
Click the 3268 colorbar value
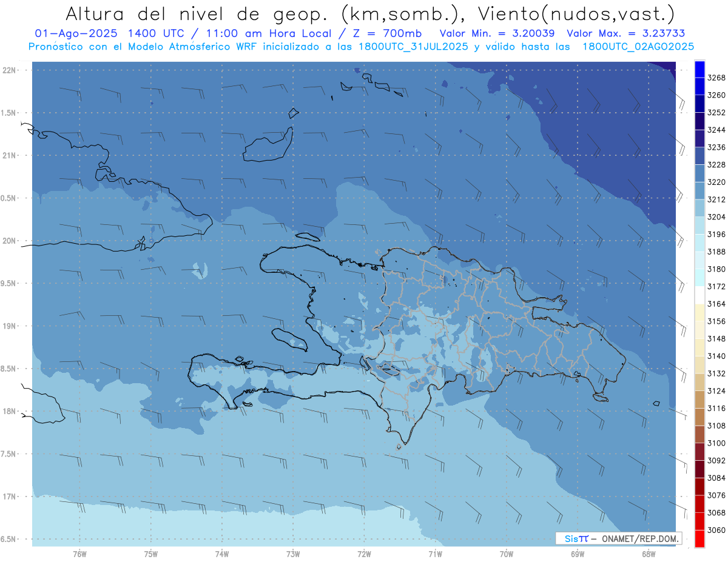pos(716,78)
